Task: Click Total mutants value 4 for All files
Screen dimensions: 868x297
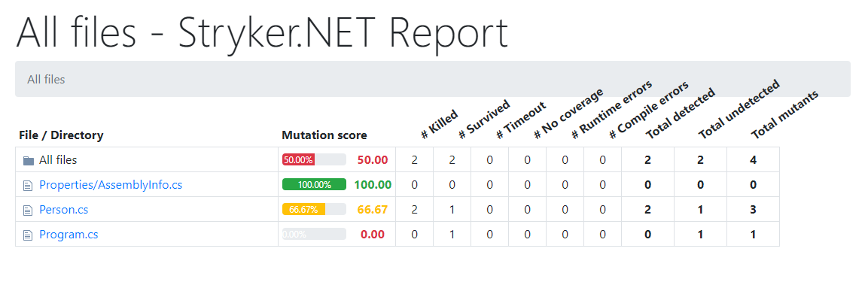Action: click(753, 160)
